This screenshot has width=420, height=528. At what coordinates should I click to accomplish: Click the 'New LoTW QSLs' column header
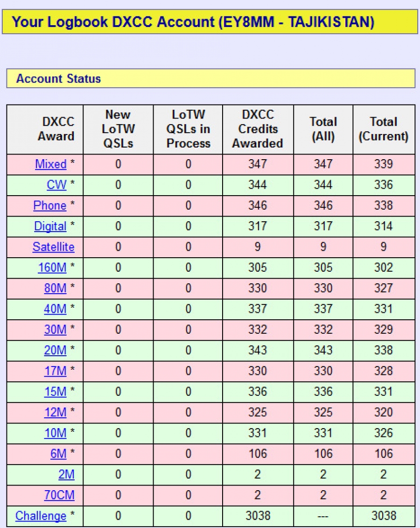119,129
